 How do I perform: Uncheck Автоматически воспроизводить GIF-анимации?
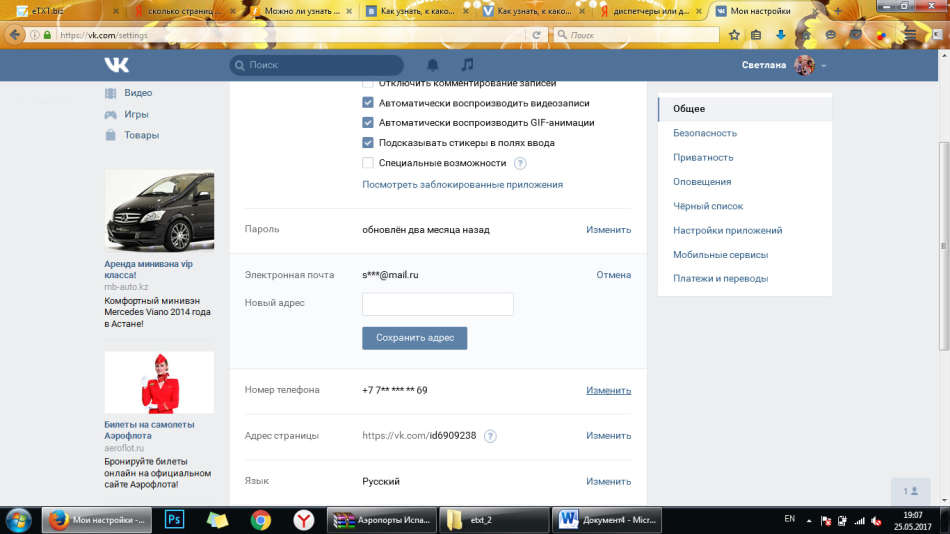coord(368,123)
